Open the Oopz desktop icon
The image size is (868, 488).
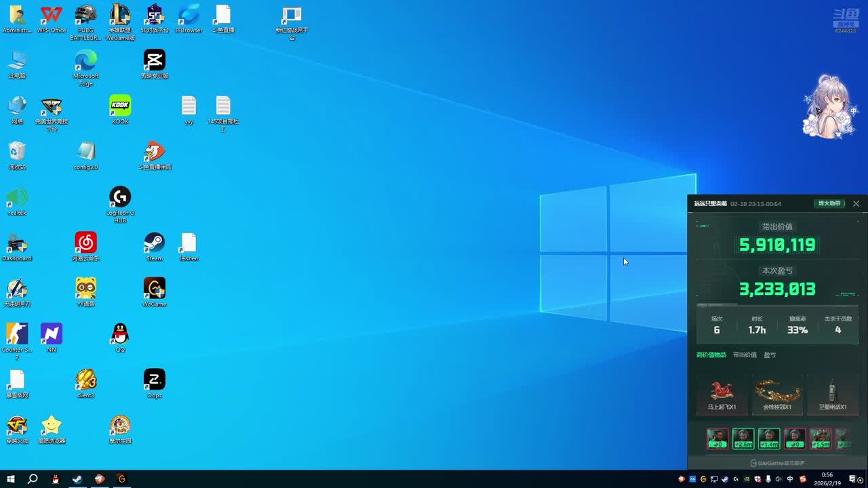[154, 380]
